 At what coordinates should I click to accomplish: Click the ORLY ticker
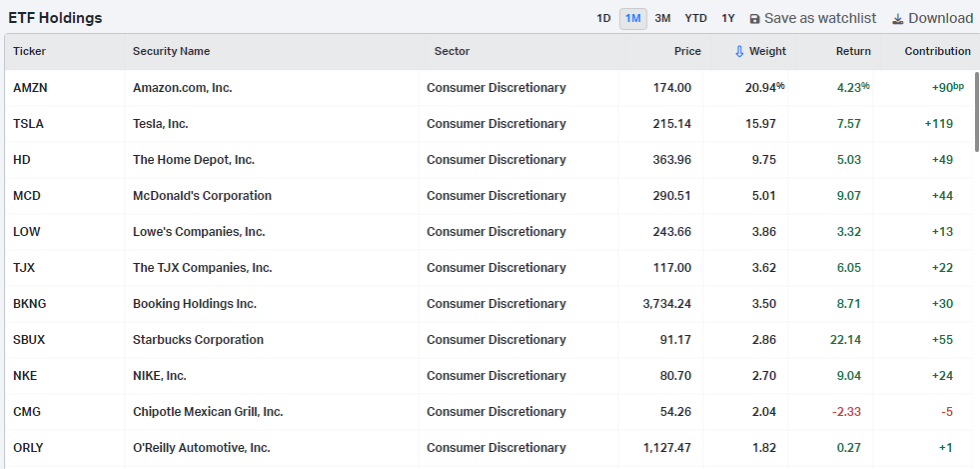pos(28,448)
